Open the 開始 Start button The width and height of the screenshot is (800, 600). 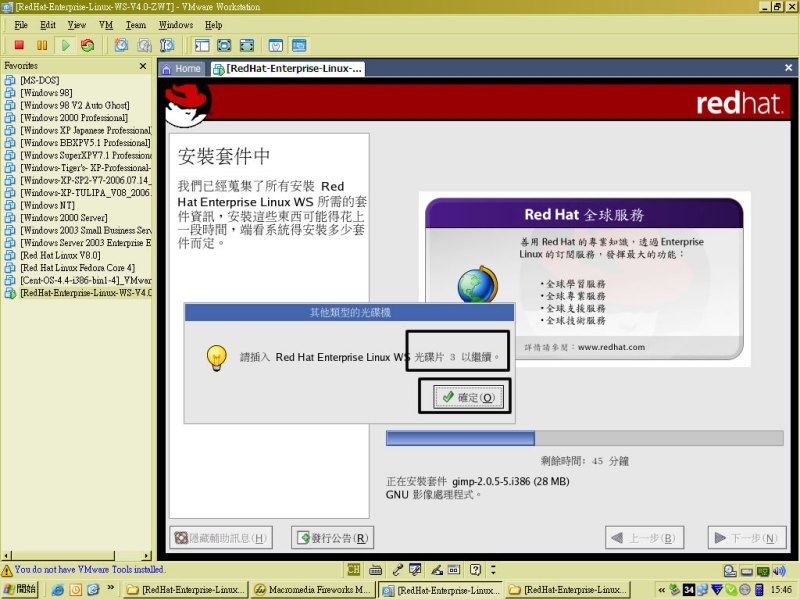click(20, 590)
